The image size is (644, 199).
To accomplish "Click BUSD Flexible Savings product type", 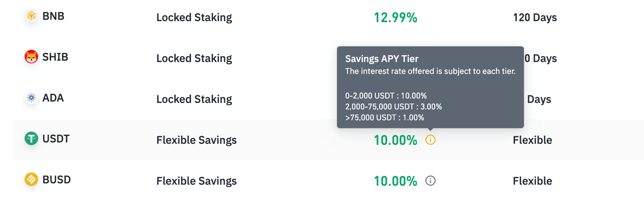I will click(x=196, y=181).
